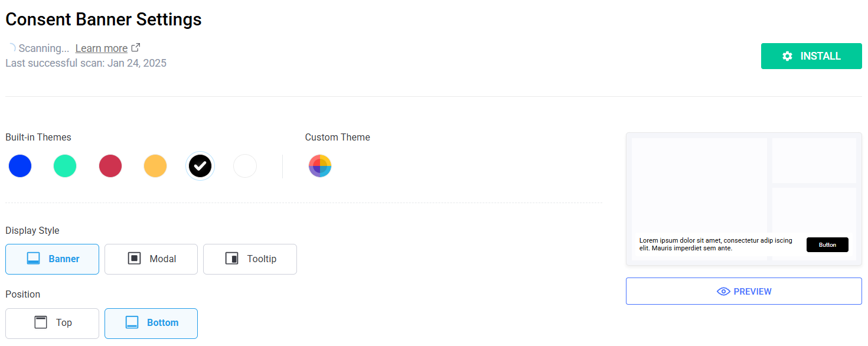
Task: Click the PREVIEW button
Action: [x=744, y=291]
